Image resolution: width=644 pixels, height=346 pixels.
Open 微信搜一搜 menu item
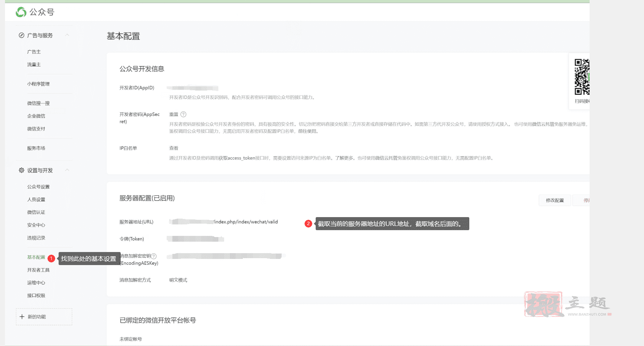coord(38,103)
